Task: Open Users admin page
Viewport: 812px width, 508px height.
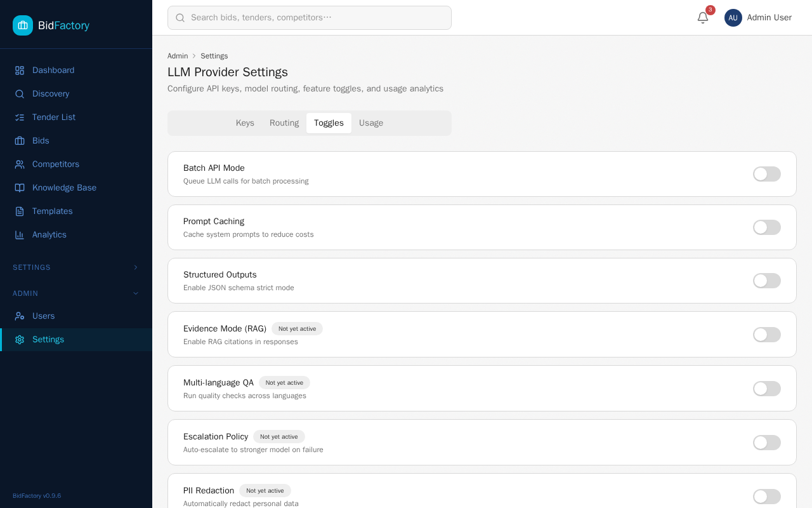Action: point(76,316)
